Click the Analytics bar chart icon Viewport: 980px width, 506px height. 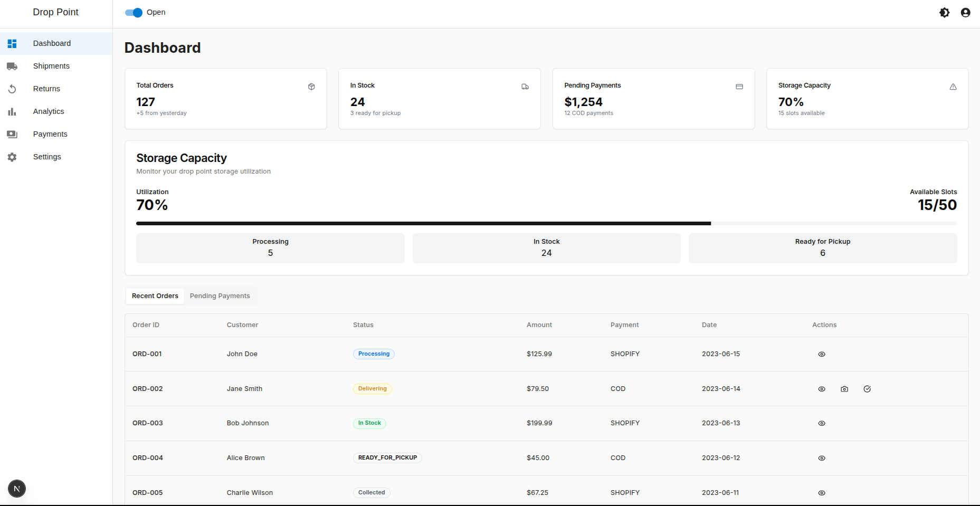tap(12, 111)
